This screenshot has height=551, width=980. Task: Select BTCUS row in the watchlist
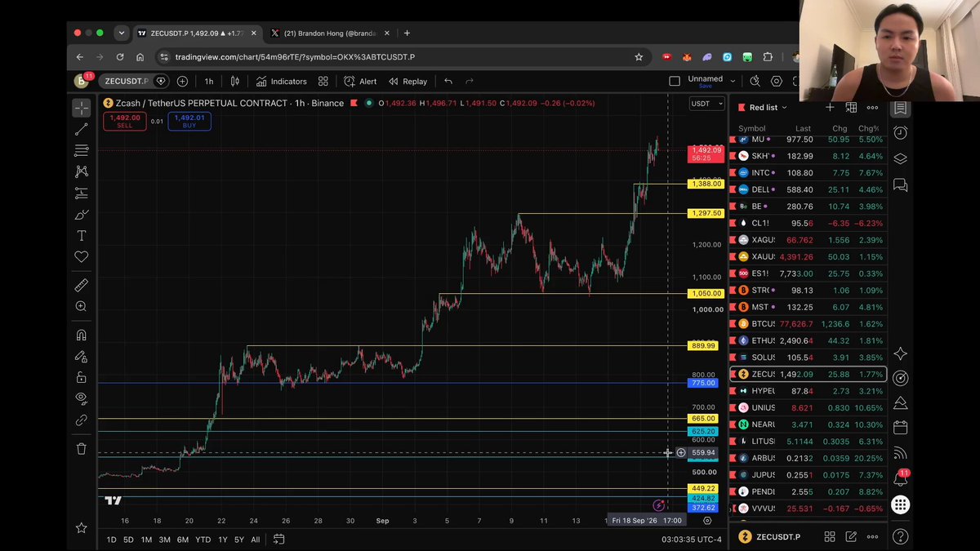pyautogui.click(x=808, y=323)
